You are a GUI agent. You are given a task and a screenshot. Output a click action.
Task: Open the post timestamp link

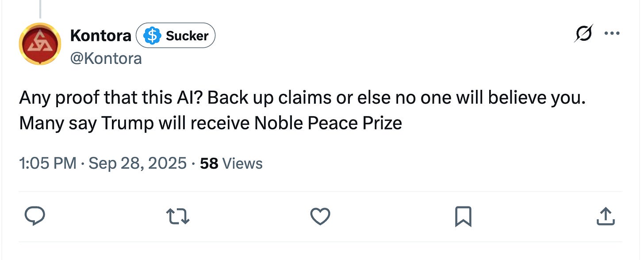[103, 163]
